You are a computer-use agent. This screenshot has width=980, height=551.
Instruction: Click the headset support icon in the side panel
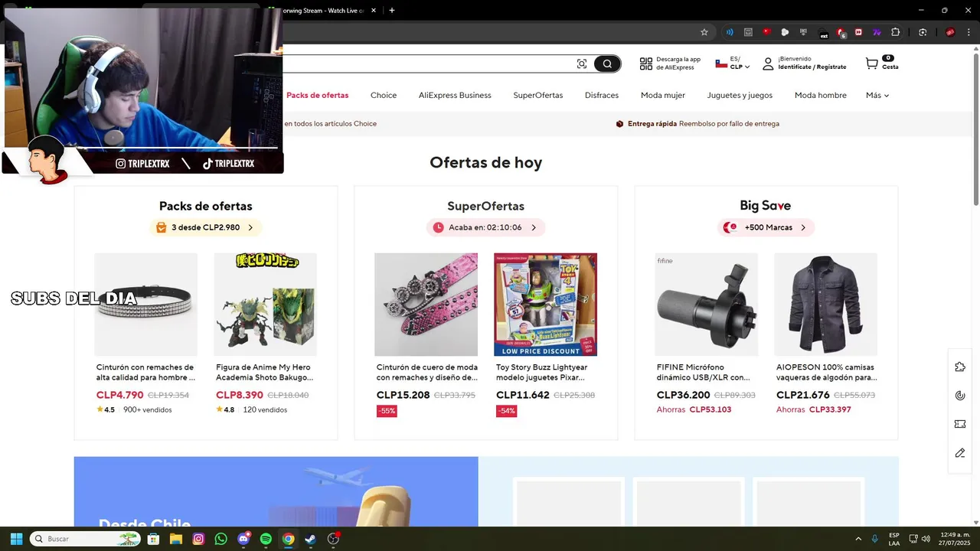(960, 396)
